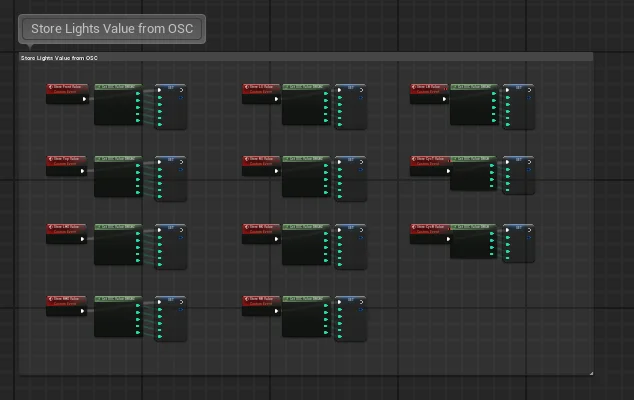Viewport: 634px width, 400px height.
Task: Click the SET exec output pin in Store Top Value chain
Action: 181,162
